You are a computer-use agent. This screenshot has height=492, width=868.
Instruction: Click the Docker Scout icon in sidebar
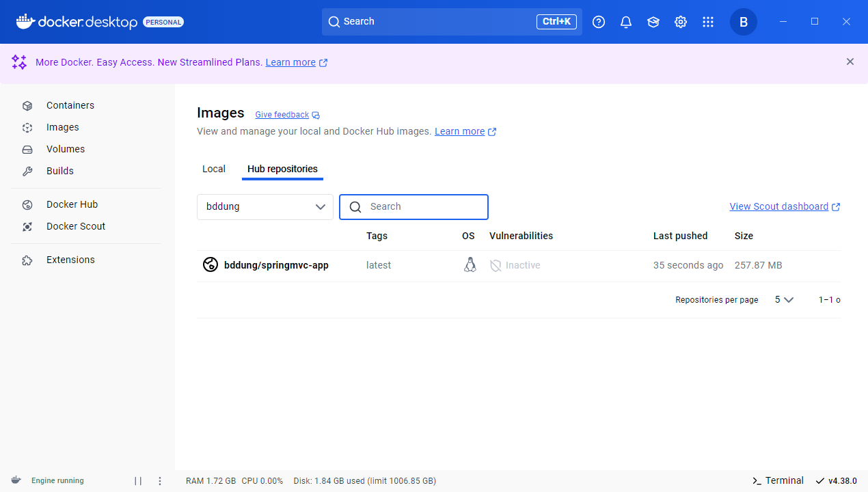[x=27, y=226]
